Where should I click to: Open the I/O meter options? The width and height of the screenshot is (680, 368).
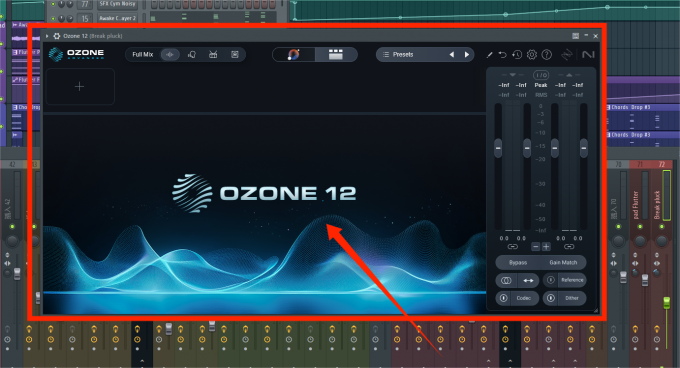tap(541, 75)
